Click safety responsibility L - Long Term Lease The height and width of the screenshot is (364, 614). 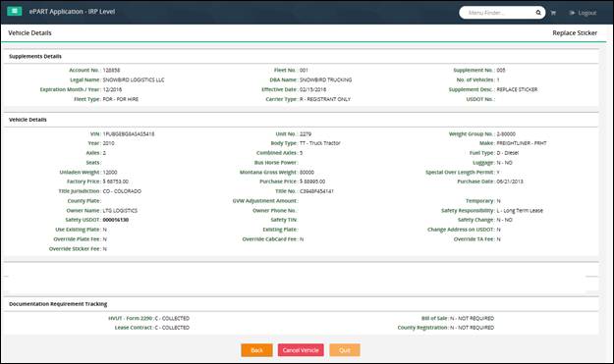[520, 210]
